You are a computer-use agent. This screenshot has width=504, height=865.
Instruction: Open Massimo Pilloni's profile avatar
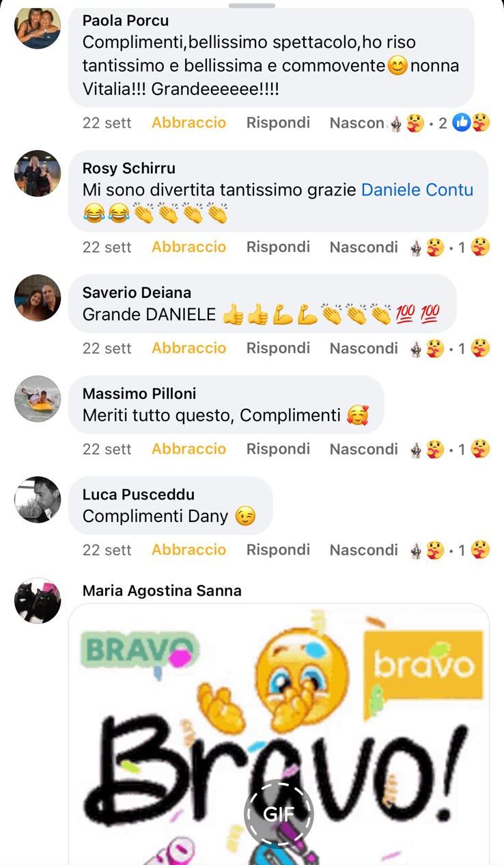coord(38,398)
